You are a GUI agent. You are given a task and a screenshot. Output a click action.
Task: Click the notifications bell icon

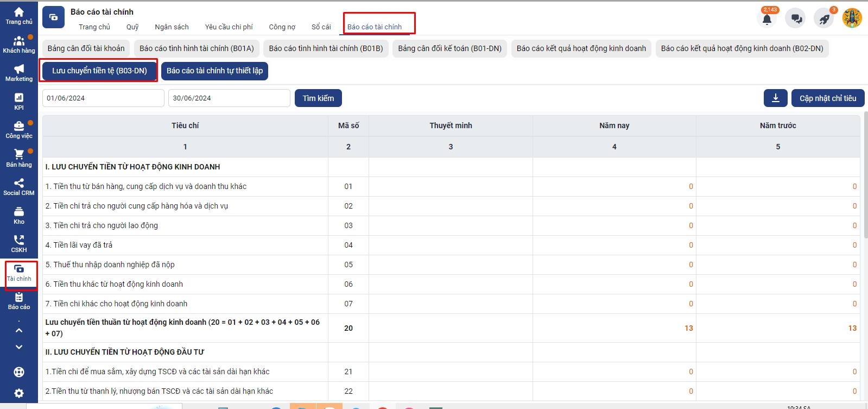tap(766, 19)
